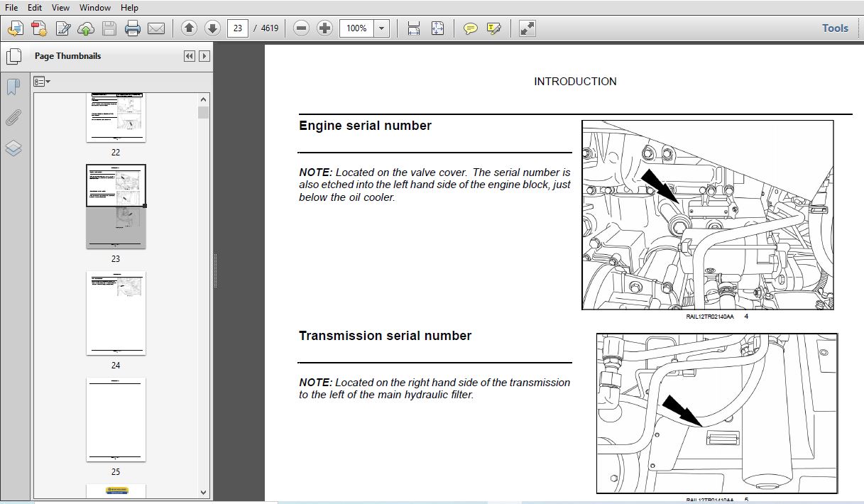
Task: Click the Page Thumbnails panel title
Action: pos(67,56)
